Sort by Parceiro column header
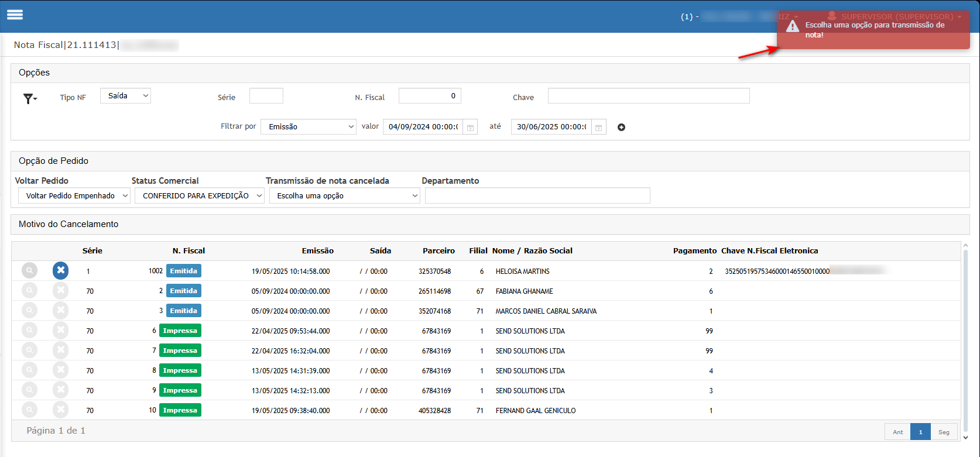 pyautogui.click(x=439, y=250)
